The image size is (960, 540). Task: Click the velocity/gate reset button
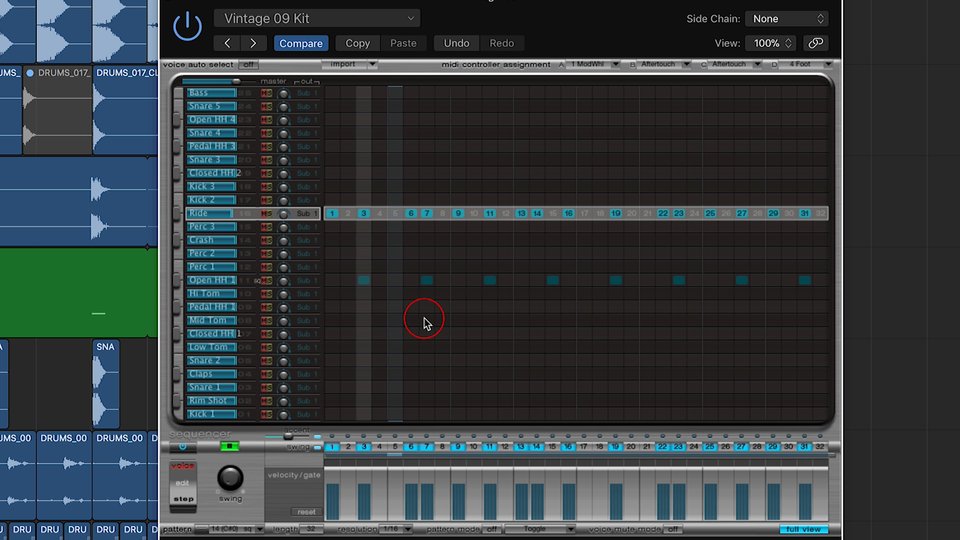[306, 512]
